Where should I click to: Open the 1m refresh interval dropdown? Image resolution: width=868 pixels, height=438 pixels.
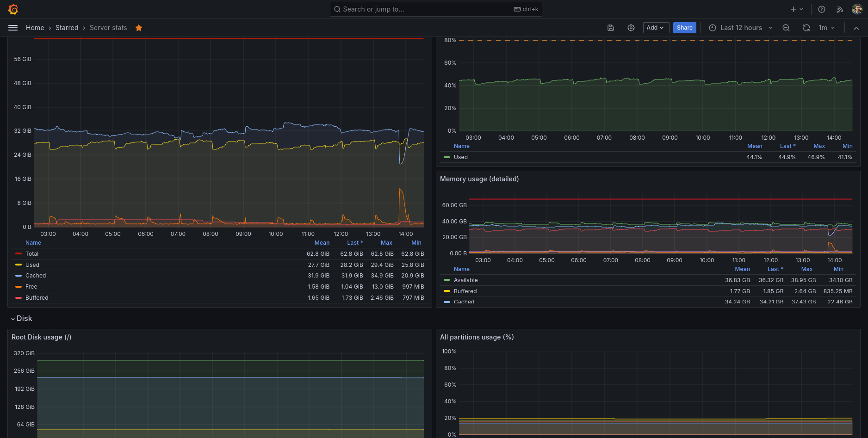point(827,28)
